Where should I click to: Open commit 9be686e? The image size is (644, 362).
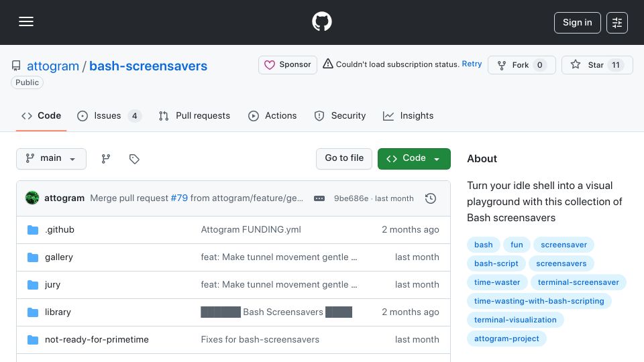tap(351, 198)
